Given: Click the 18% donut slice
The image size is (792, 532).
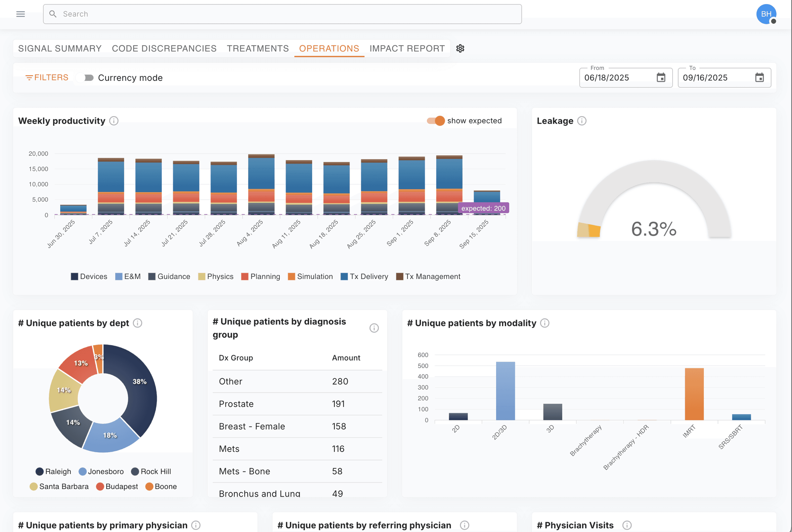Looking at the screenshot, I should click(x=110, y=435).
